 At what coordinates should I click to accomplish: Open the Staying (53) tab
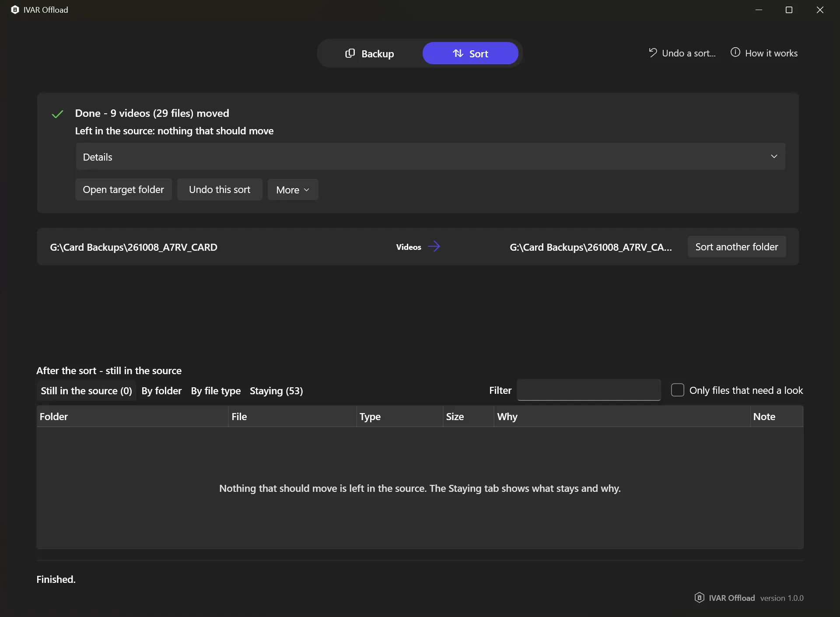tap(276, 391)
